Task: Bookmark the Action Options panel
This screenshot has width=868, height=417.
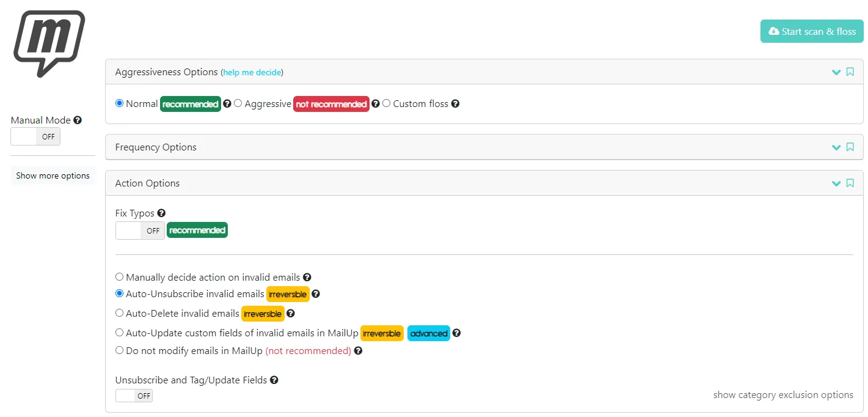Action: [850, 183]
